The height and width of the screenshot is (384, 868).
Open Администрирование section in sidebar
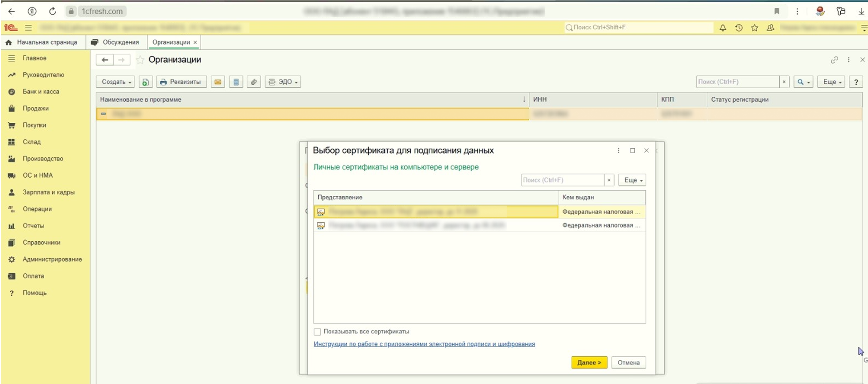pos(52,259)
